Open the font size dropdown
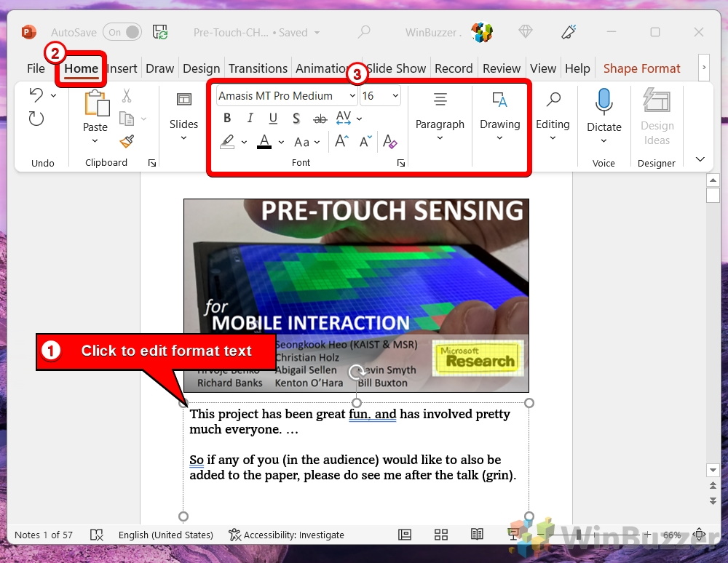This screenshot has width=728, height=563. coord(395,95)
